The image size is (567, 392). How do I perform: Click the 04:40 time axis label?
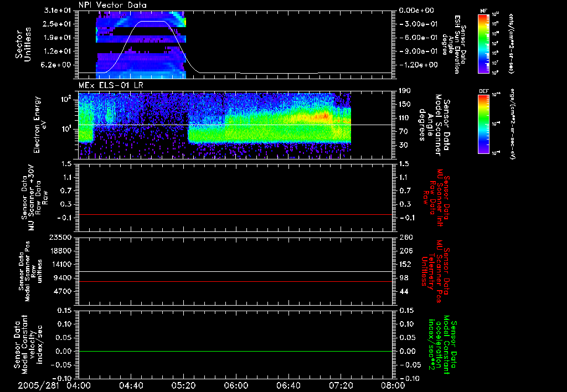pyautogui.click(x=131, y=385)
